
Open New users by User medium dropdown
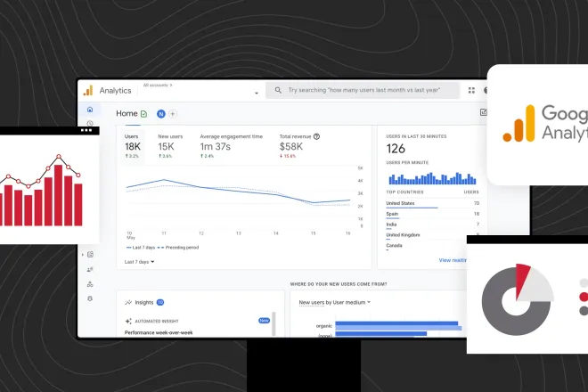click(334, 302)
